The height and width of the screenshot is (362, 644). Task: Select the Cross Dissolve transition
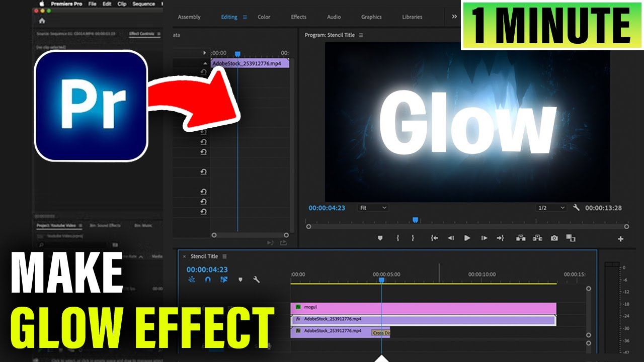(381, 333)
